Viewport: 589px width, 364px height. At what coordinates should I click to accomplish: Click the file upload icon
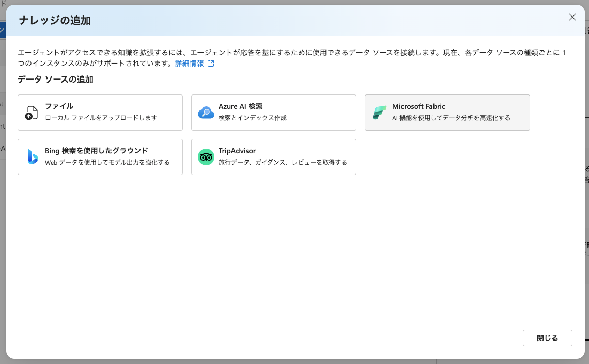[x=32, y=113]
